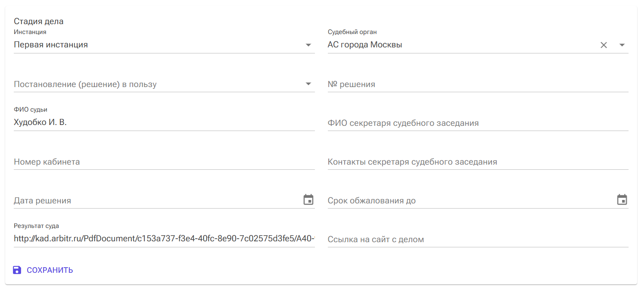
Task: Click the floppy disk save icon
Action: pyautogui.click(x=17, y=270)
